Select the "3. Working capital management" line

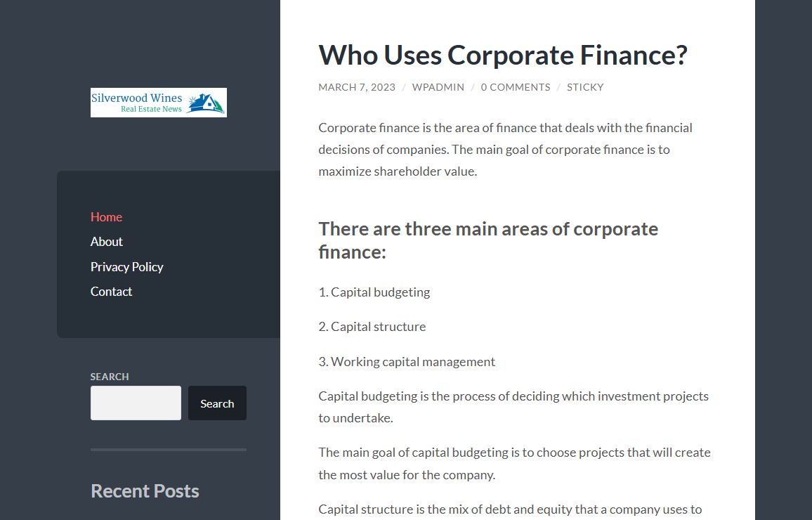click(407, 361)
